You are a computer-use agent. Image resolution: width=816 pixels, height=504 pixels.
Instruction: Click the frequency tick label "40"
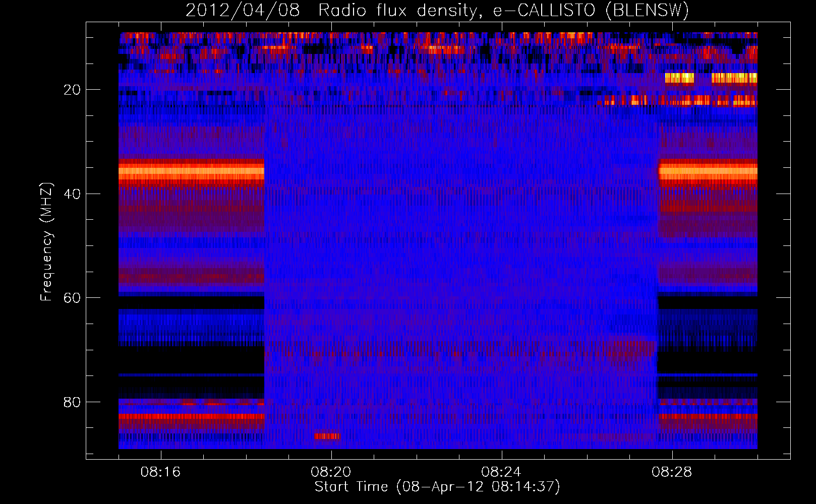[x=73, y=194]
